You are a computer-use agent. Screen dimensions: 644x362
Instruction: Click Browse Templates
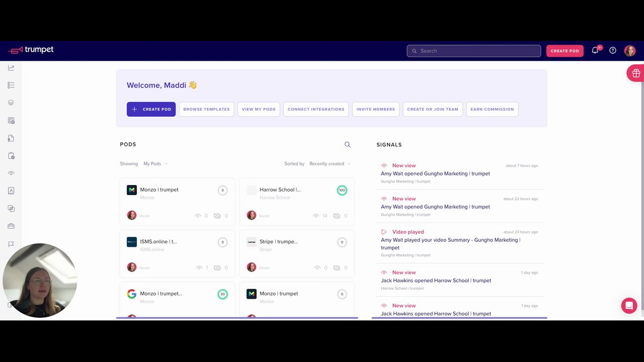pyautogui.click(x=206, y=109)
